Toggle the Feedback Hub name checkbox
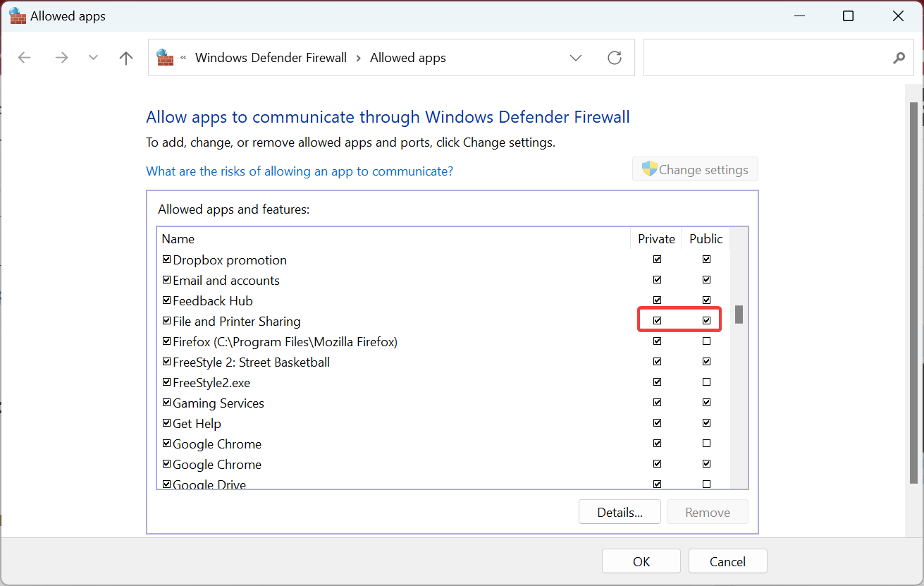The width and height of the screenshot is (924, 586). (x=167, y=301)
